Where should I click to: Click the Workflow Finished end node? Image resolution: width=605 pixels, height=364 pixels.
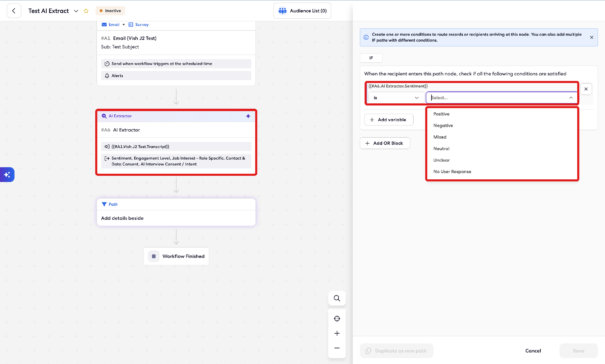point(176,256)
